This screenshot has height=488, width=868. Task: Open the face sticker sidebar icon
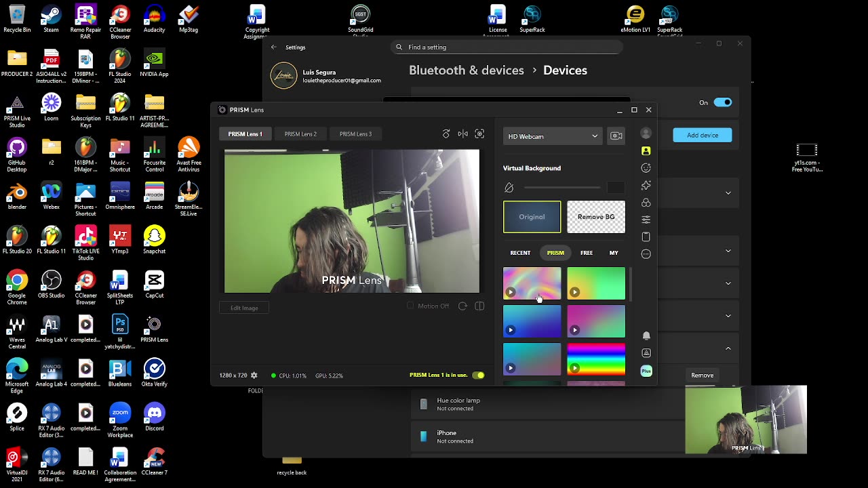point(646,168)
